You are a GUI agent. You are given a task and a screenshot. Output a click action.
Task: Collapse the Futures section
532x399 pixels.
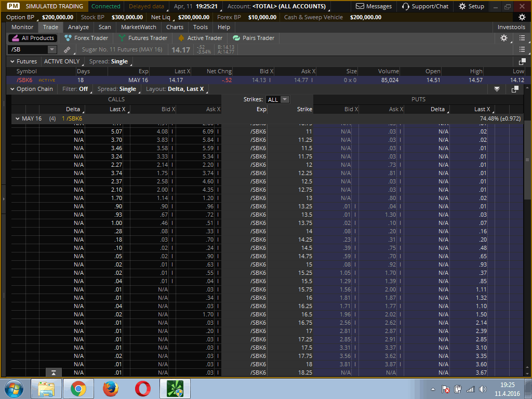12,61
